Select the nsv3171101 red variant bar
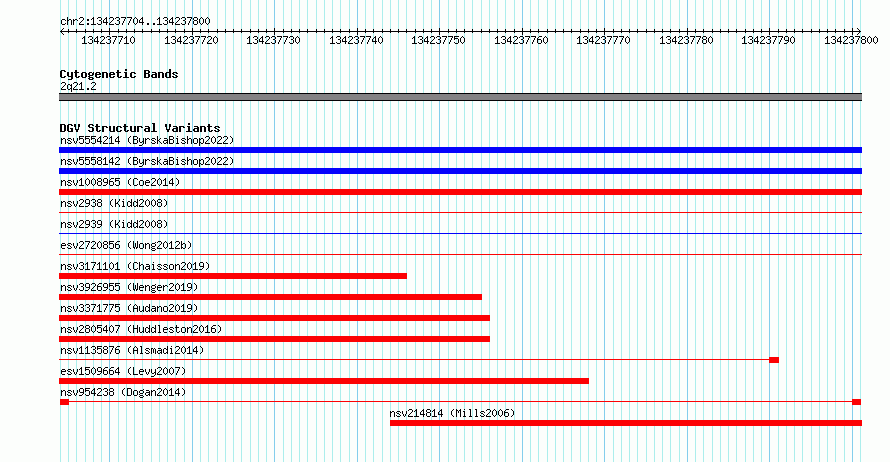The width and height of the screenshot is (890, 462). click(x=233, y=276)
